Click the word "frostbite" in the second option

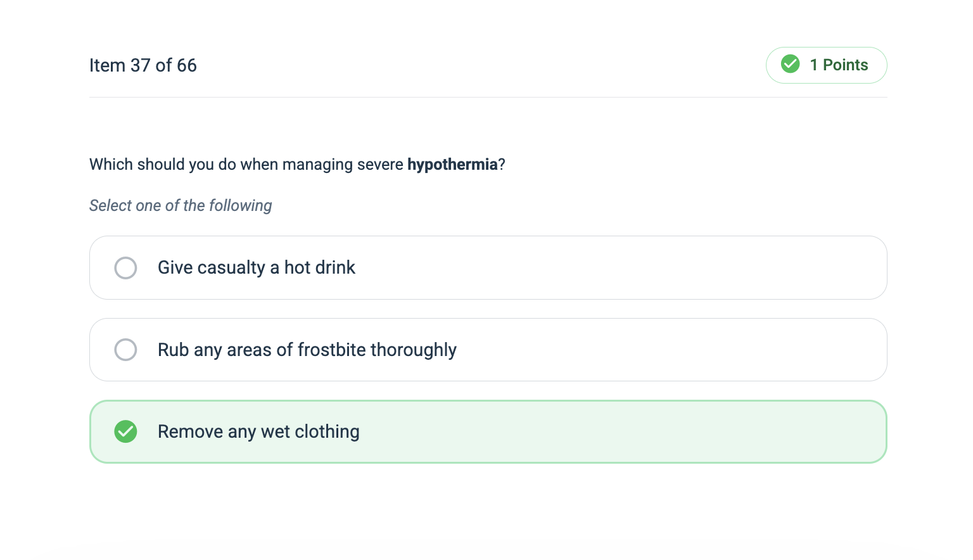(x=331, y=350)
